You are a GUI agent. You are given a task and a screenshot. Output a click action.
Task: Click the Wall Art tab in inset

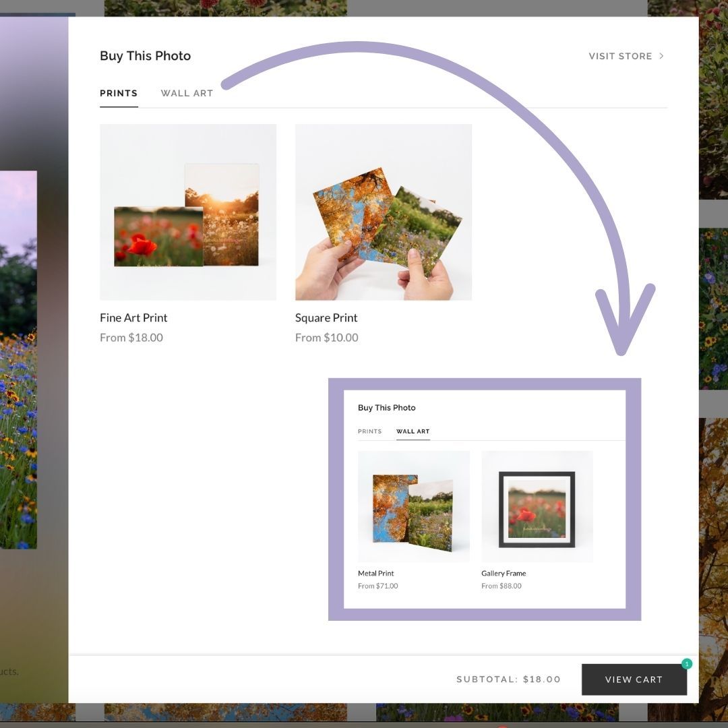tap(413, 431)
